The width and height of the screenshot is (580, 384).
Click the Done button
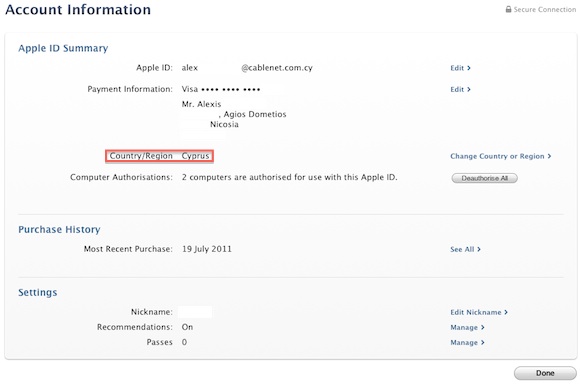(x=545, y=373)
